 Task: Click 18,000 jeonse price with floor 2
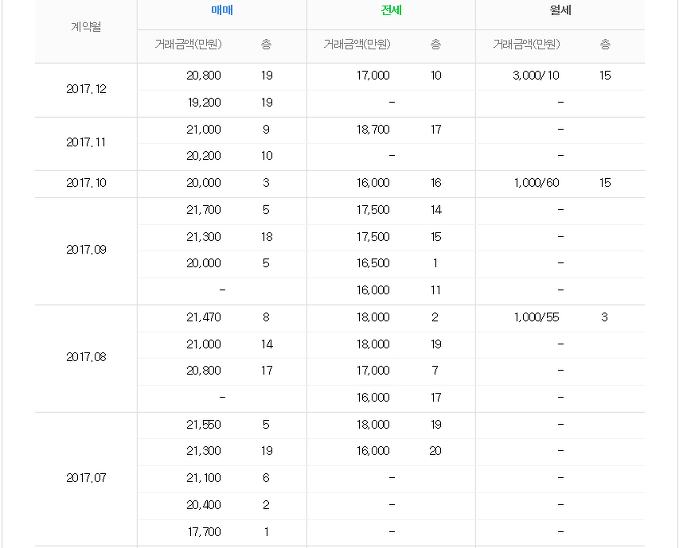click(373, 317)
